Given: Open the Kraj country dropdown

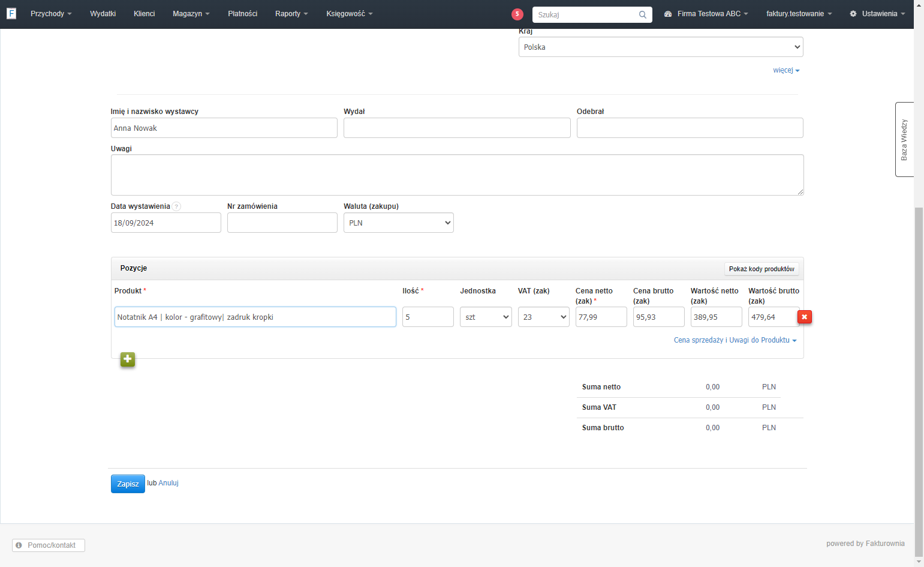Looking at the screenshot, I should pos(661,47).
